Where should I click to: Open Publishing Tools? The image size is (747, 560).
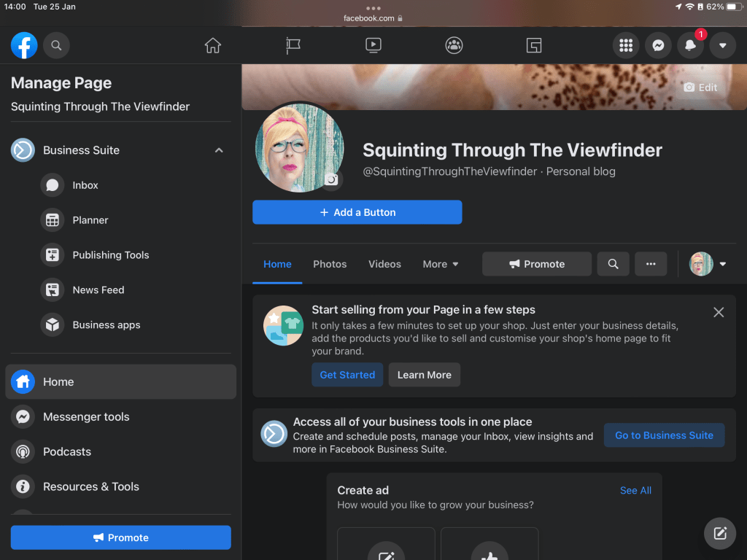(x=120, y=255)
